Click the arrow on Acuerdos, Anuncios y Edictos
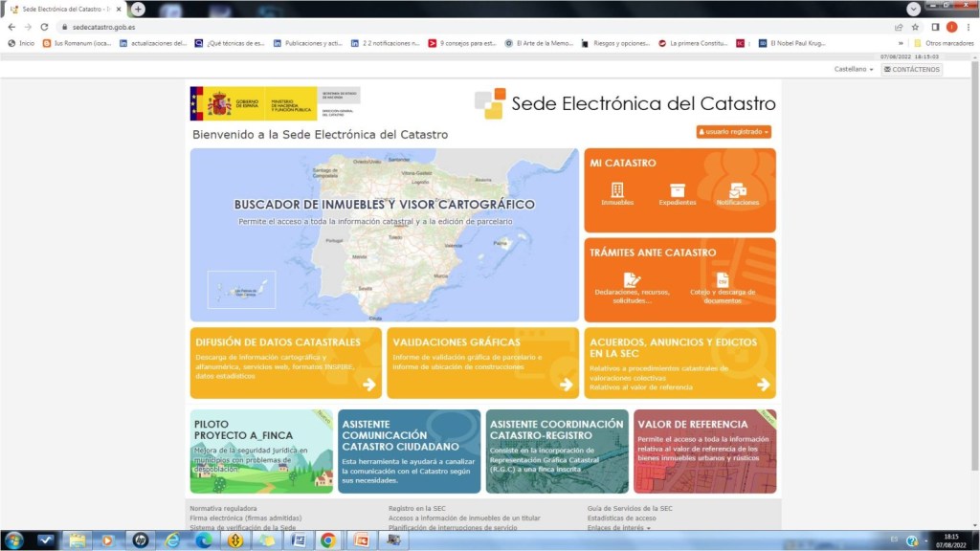The width and height of the screenshot is (980, 551). (763, 385)
